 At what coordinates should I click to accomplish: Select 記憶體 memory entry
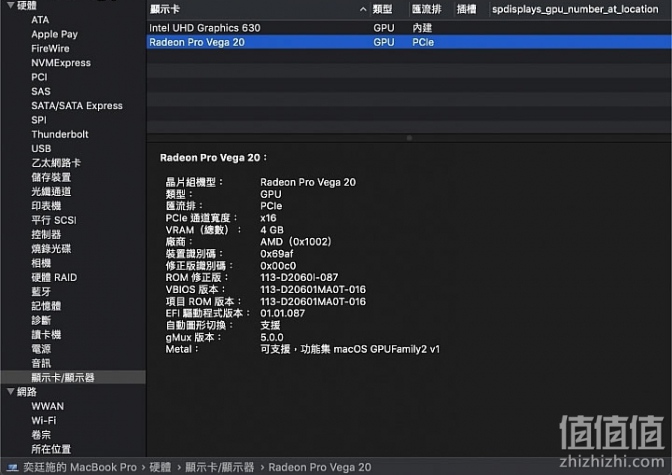(46, 306)
